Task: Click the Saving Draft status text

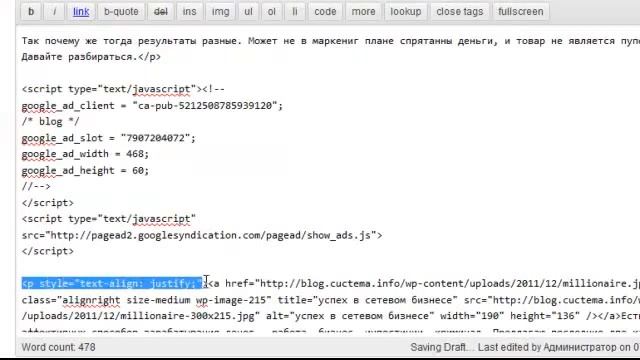Action: [x=441, y=347]
